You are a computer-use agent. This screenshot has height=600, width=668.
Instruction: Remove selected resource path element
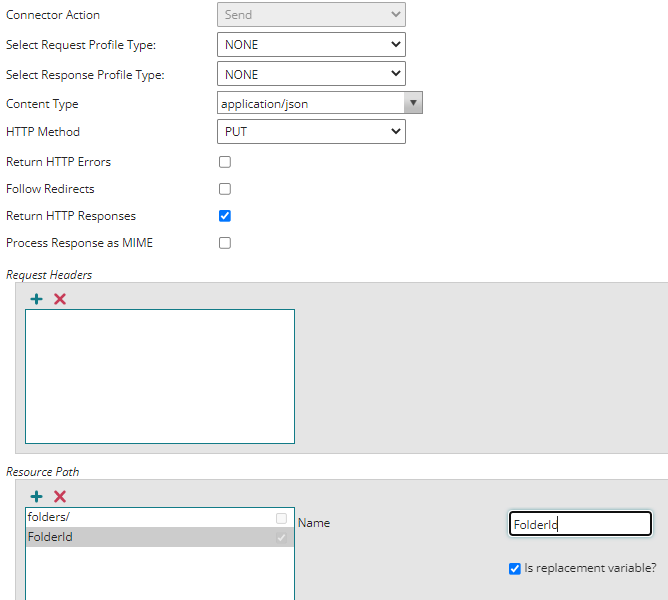click(60, 496)
